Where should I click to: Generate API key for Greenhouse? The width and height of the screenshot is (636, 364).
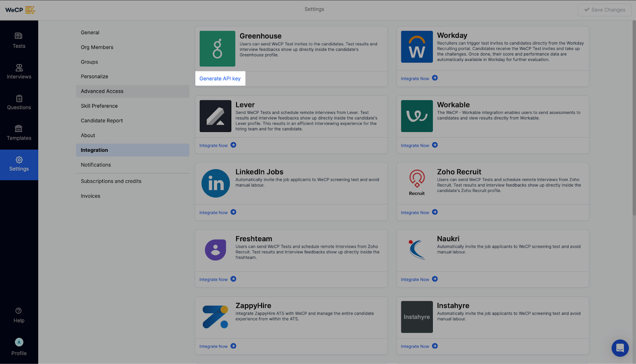(x=220, y=79)
